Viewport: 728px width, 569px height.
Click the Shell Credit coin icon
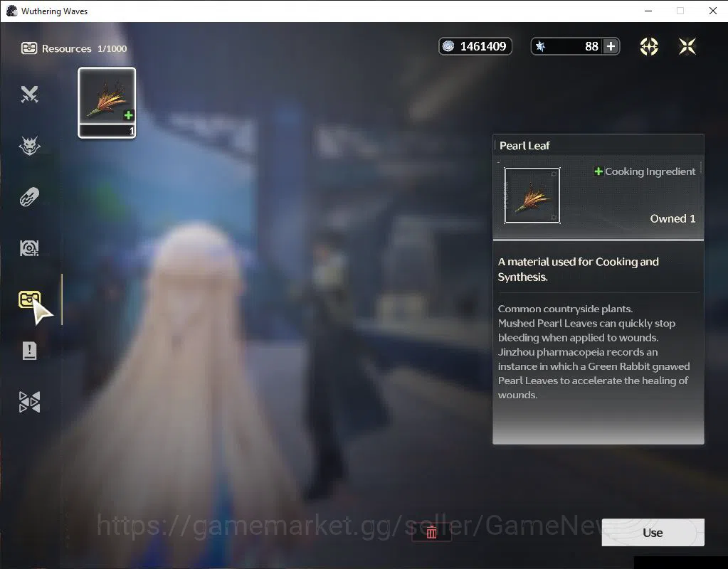pos(448,46)
